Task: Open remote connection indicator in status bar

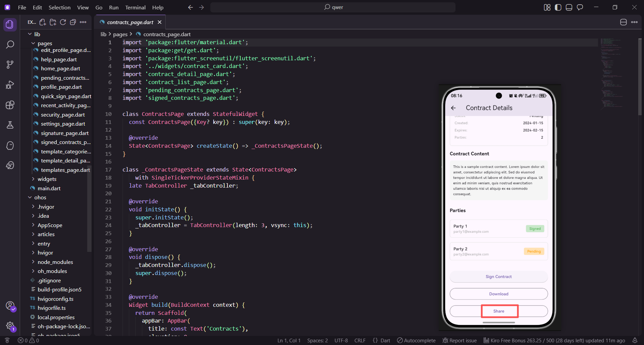Action: [x=7, y=340]
